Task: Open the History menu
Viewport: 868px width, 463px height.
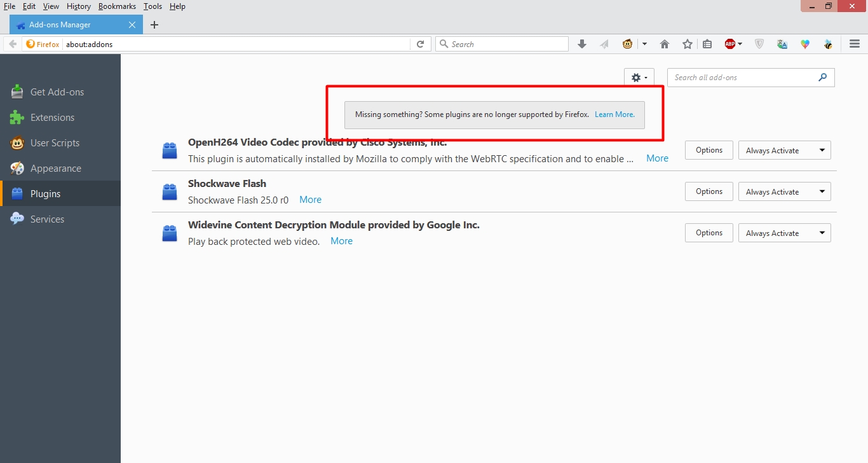Action: [79, 6]
